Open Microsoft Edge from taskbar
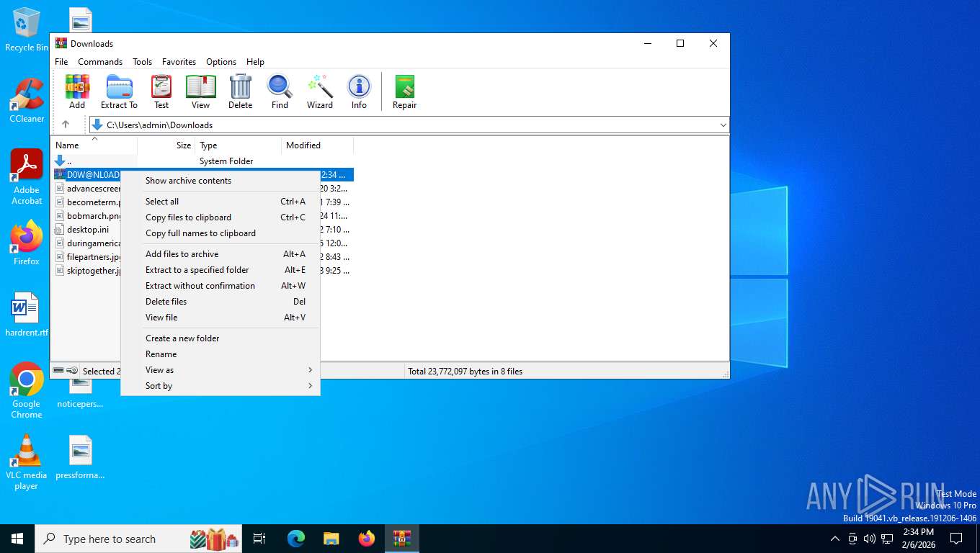This screenshot has height=553, width=980. pos(295,539)
